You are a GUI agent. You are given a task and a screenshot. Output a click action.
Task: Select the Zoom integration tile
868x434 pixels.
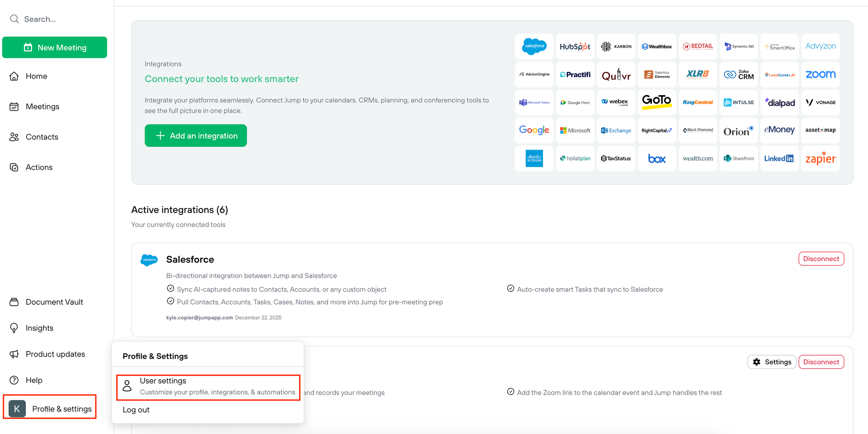click(x=820, y=74)
